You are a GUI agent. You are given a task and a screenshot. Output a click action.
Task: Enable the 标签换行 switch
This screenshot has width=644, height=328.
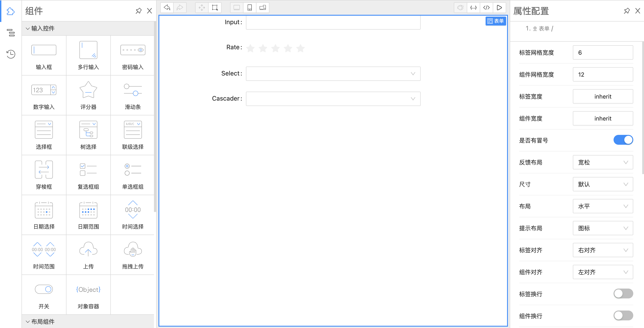623,294
